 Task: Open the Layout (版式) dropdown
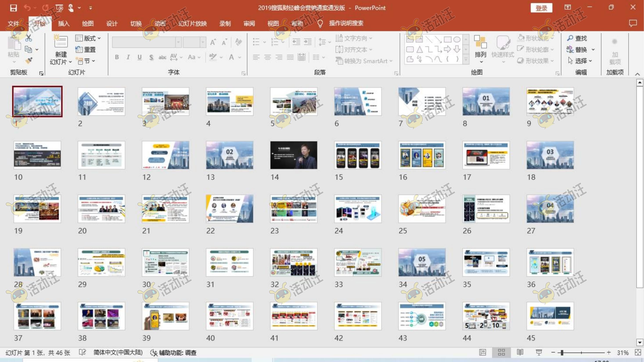tap(88, 38)
